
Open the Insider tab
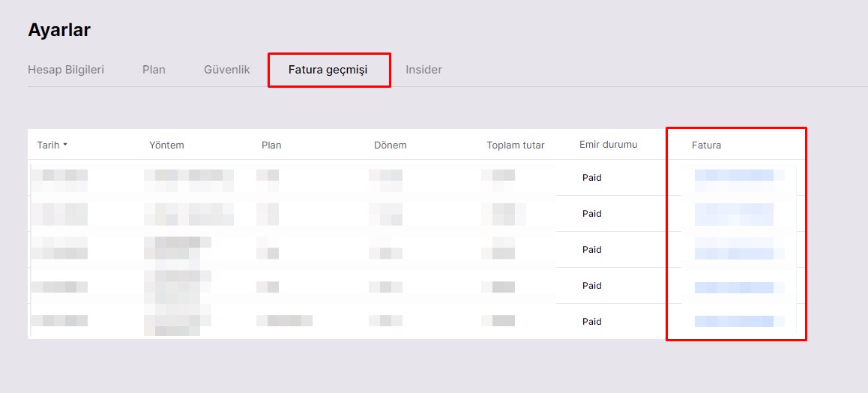(424, 70)
